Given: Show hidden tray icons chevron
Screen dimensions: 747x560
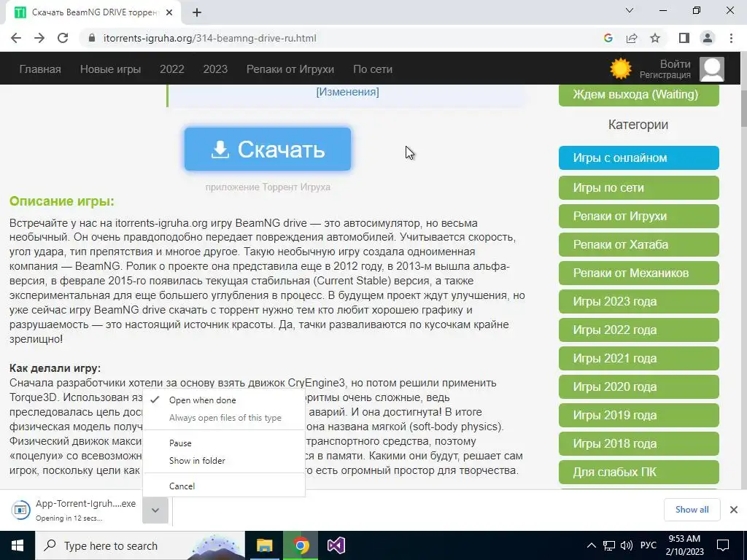Looking at the screenshot, I should tap(591, 545).
